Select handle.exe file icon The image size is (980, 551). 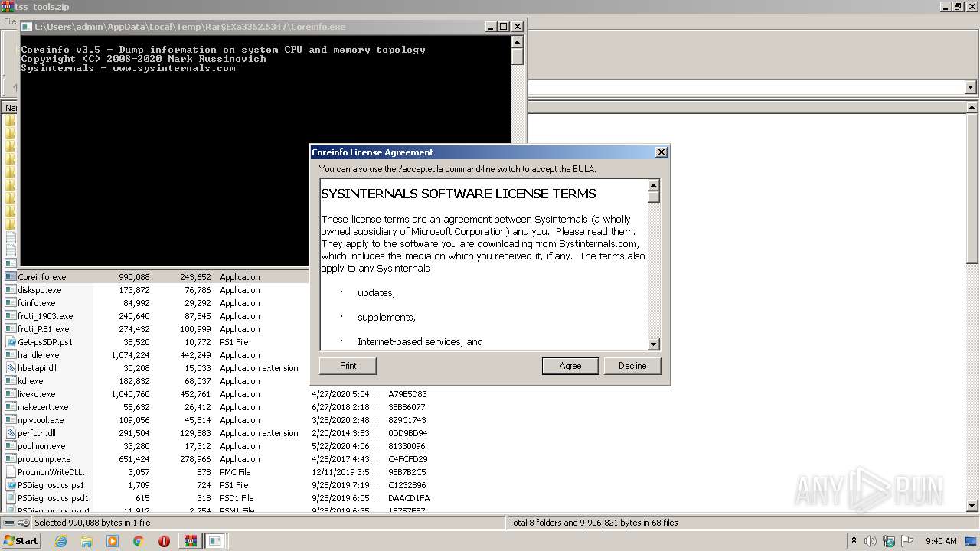coord(11,355)
